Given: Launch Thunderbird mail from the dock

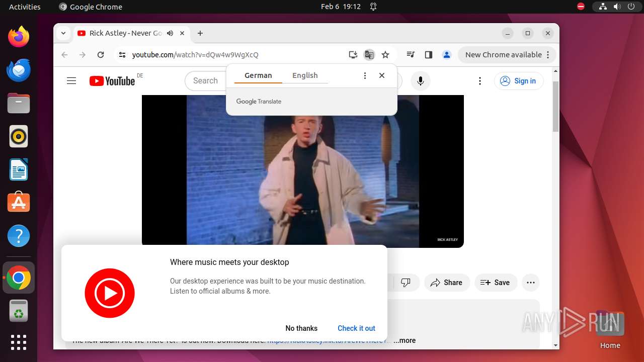Looking at the screenshot, I should click(19, 70).
